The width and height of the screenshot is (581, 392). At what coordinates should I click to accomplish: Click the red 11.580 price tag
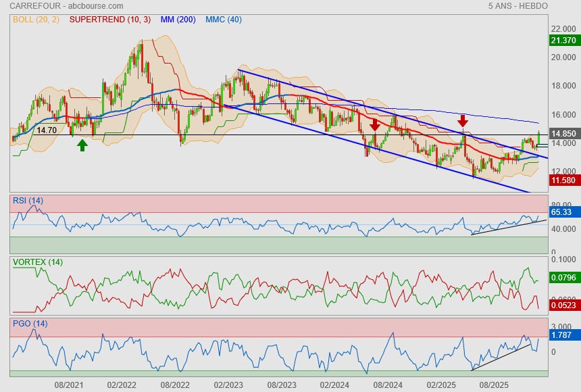(563, 180)
